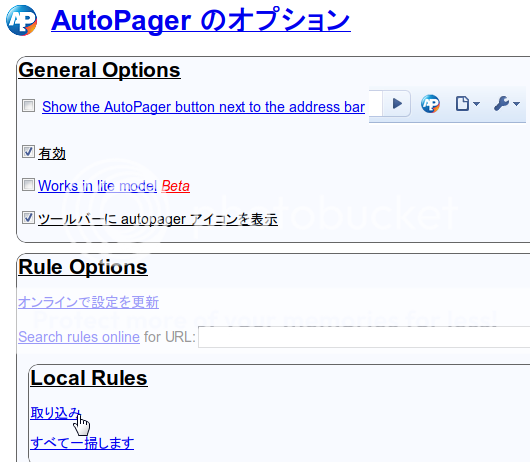Open the Show the AutoPager button next to the address bar link
530x462 pixels.
tap(203, 107)
